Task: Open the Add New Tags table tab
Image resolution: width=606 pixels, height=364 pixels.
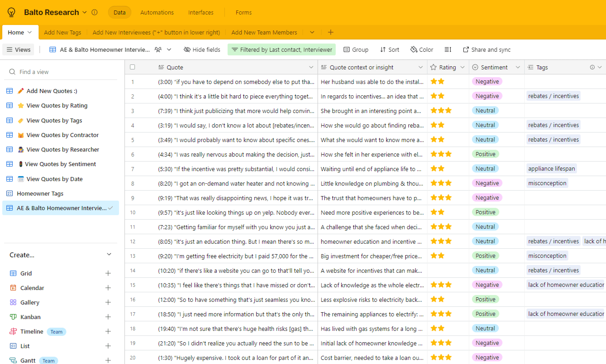Action: pos(62,32)
